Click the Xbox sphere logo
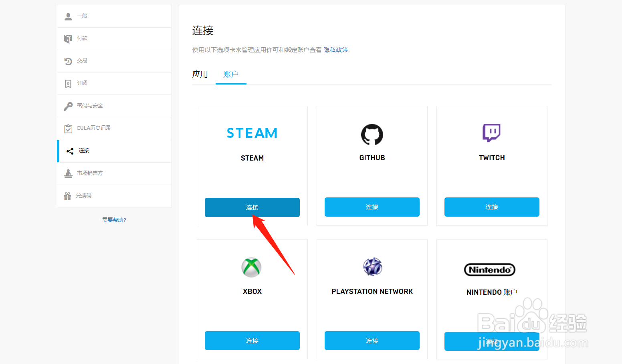 click(252, 267)
